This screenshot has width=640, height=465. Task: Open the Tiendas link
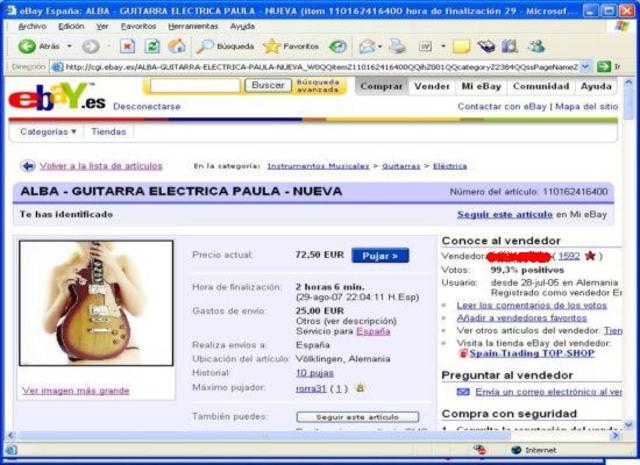click(x=109, y=132)
